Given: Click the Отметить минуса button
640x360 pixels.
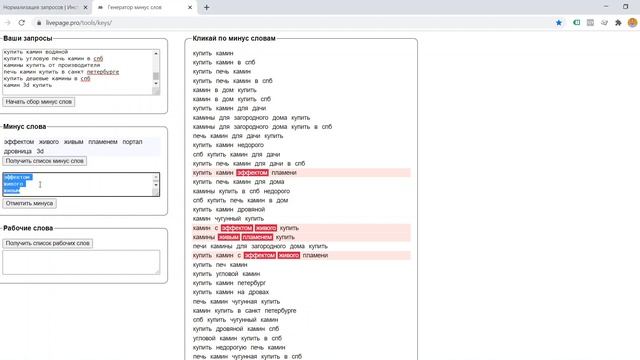Looking at the screenshot, I should (x=29, y=203).
